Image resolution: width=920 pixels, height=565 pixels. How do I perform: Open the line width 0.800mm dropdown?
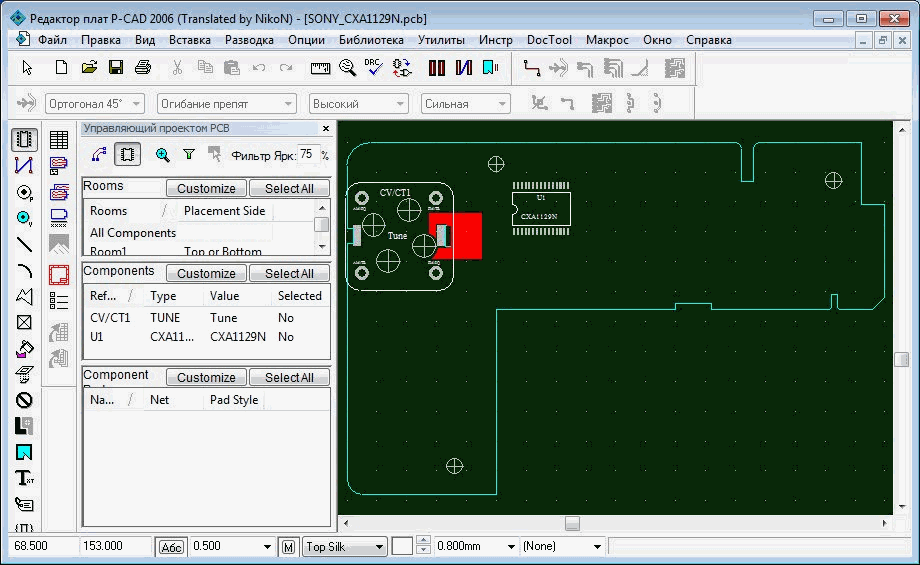coord(511,547)
